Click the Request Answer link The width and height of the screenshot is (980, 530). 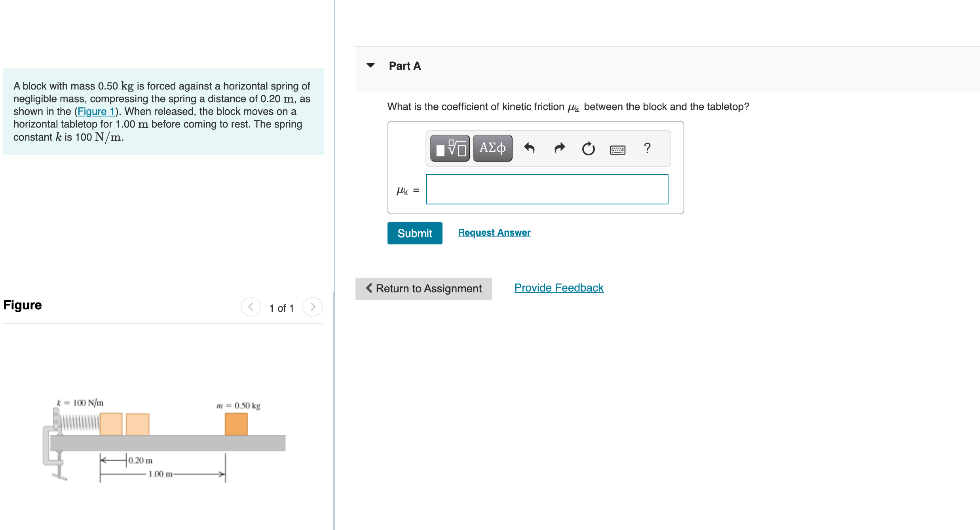point(494,233)
